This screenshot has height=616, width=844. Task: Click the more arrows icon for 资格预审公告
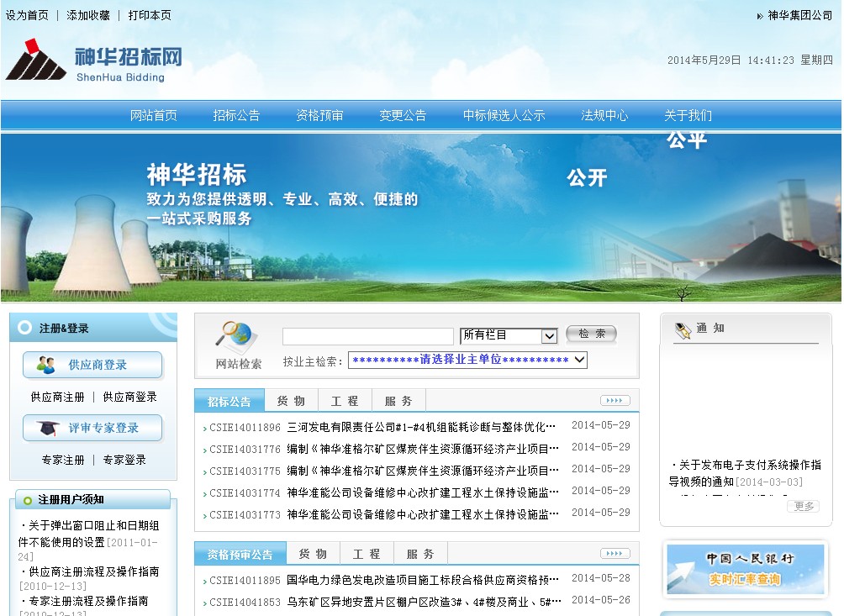click(x=615, y=554)
